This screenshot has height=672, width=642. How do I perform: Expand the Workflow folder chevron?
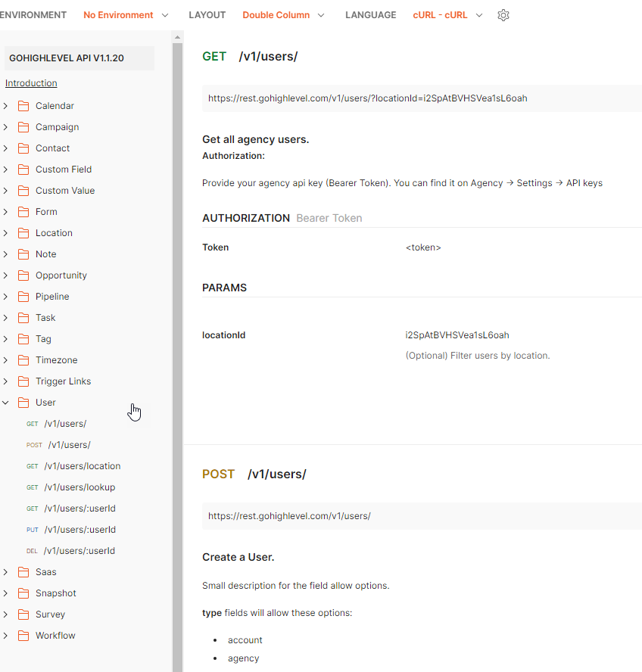click(5, 636)
